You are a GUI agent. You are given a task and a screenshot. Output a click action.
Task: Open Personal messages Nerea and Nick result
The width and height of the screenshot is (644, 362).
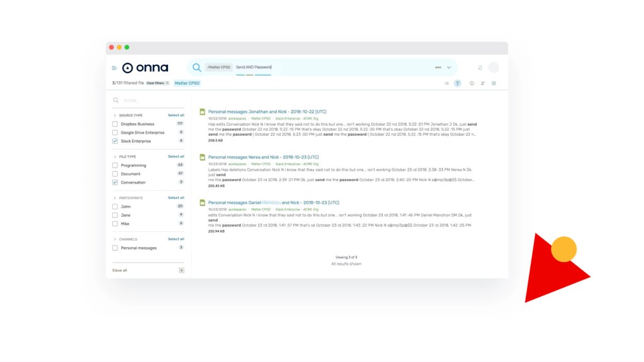click(264, 157)
